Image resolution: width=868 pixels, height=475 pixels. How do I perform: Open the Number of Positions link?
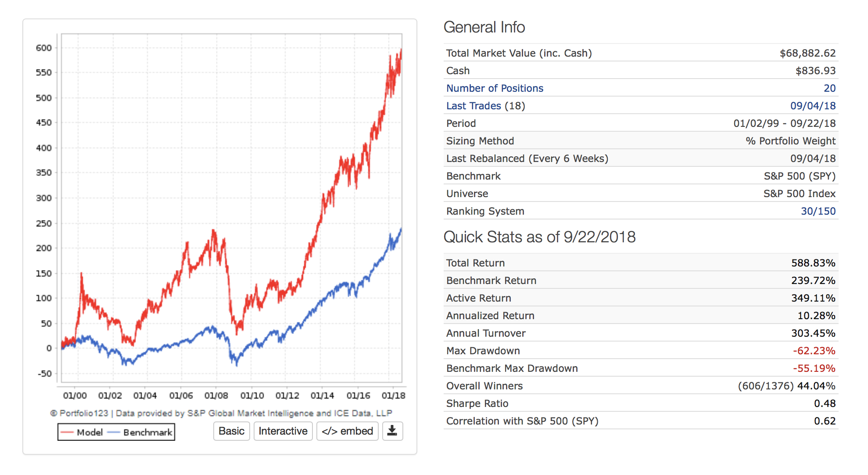click(495, 88)
